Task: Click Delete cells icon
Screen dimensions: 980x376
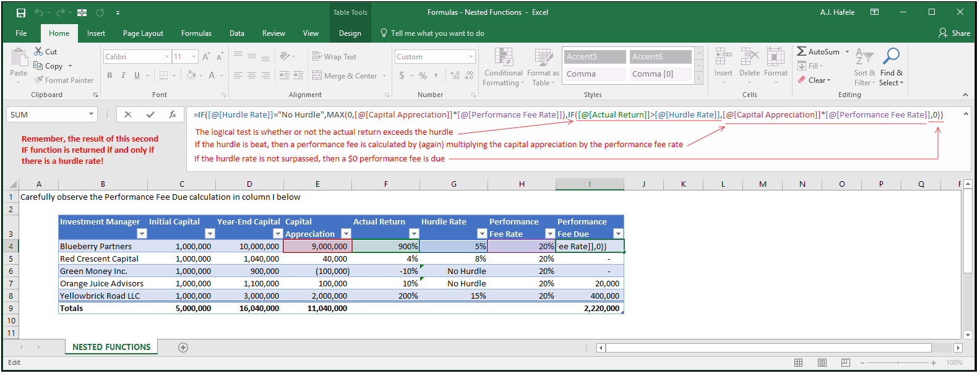Action: 749,57
